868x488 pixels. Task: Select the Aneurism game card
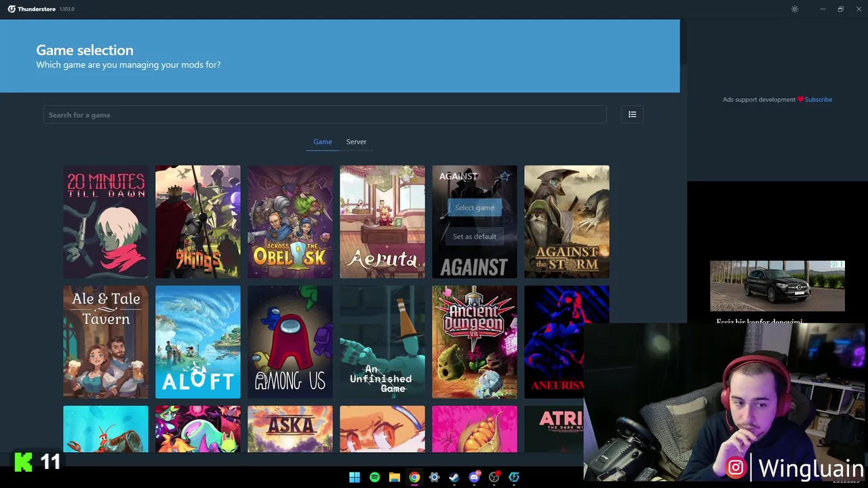click(x=554, y=342)
